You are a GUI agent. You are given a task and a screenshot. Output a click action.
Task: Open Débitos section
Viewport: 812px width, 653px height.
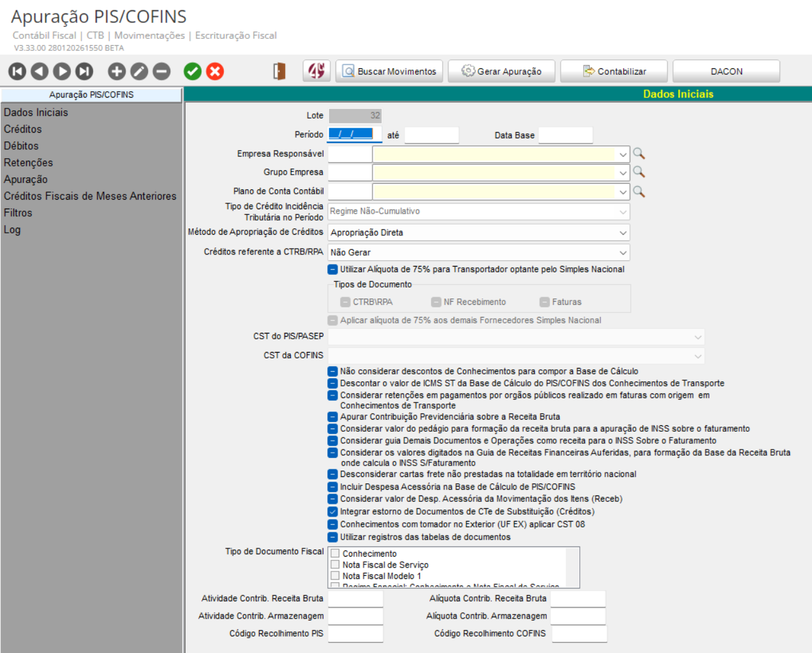pyautogui.click(x=21, y=146)
